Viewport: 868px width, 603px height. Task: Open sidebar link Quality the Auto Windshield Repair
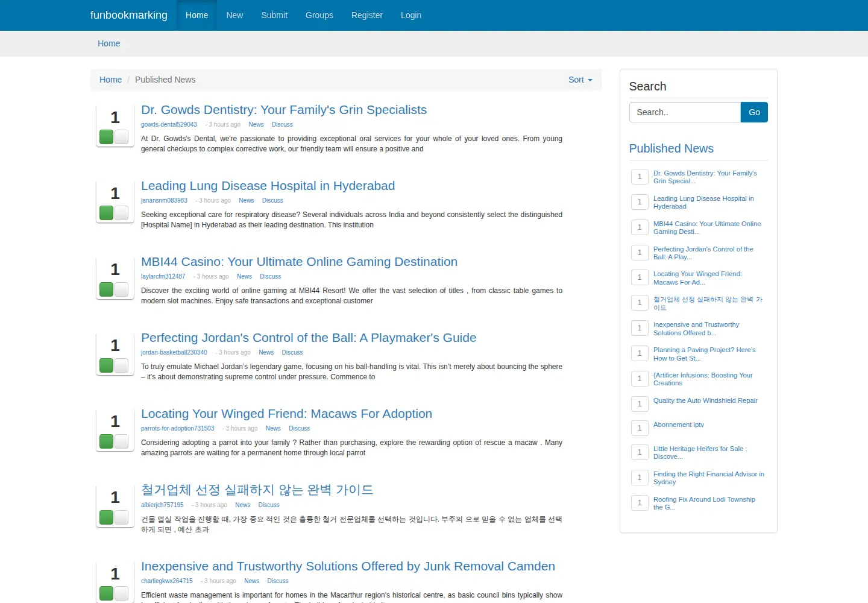[705, 400]
